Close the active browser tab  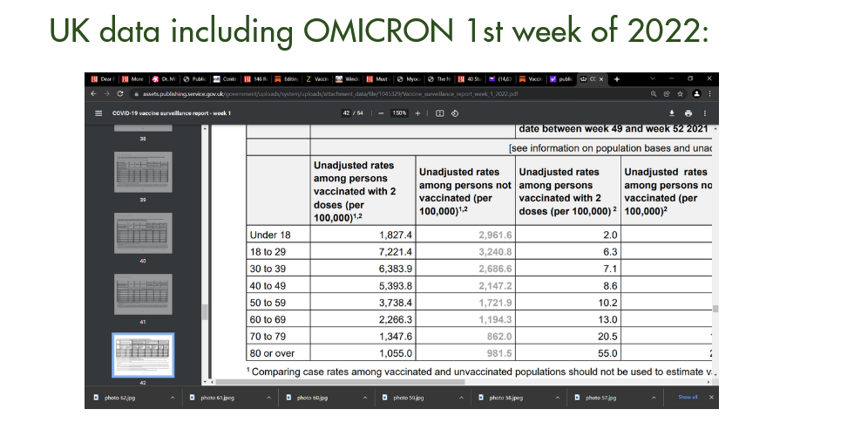click(601, 79)
